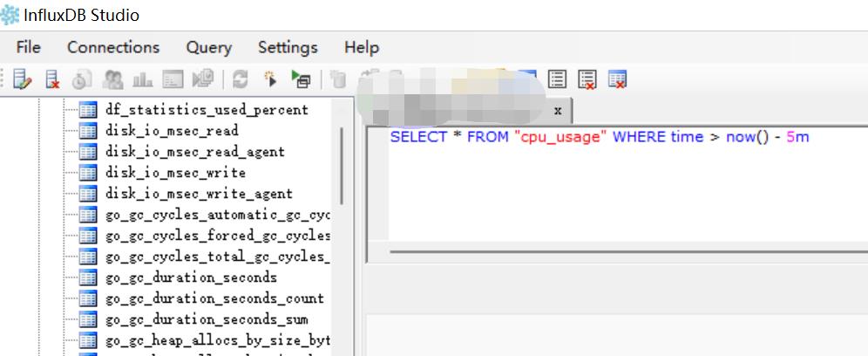Select go_gc_duration_seconds_sum measurement
The width and height of the screenshot is (868, 356).
pos(207,319)
